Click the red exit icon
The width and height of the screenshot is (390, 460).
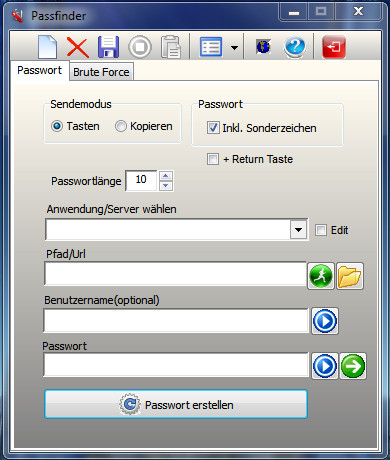pos(334,47)
